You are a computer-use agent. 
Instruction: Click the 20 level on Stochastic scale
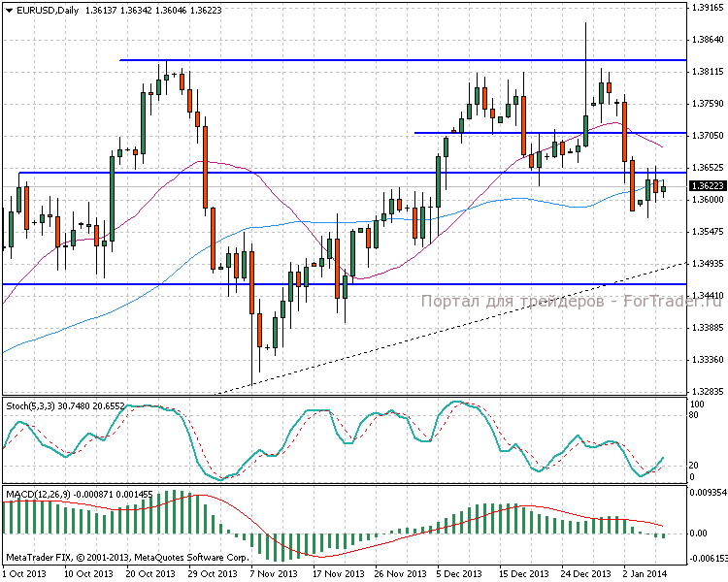pos(694,465)
